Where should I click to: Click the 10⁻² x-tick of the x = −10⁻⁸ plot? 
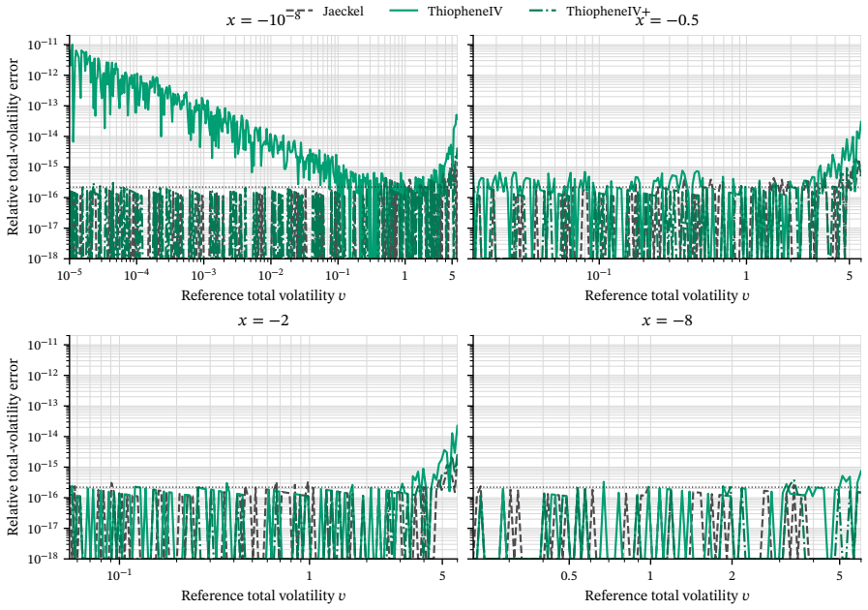(x=271, y=274)
